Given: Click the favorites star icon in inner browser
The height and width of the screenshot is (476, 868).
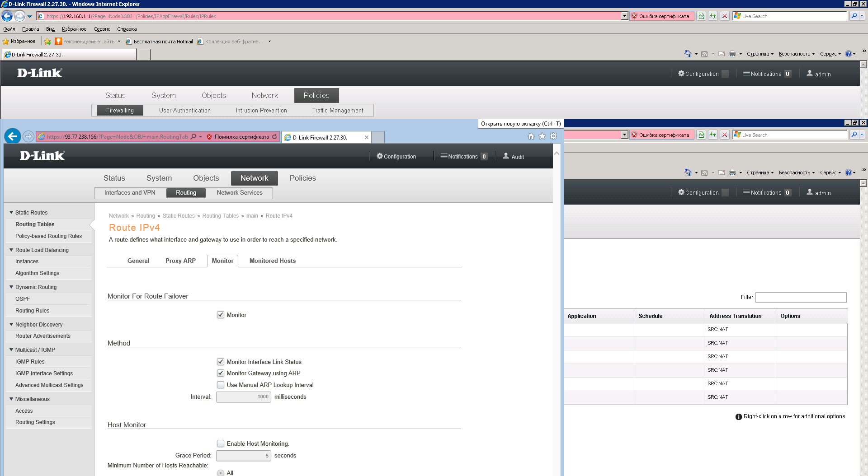Looking at the screenshot, I should tap(542, 136).
